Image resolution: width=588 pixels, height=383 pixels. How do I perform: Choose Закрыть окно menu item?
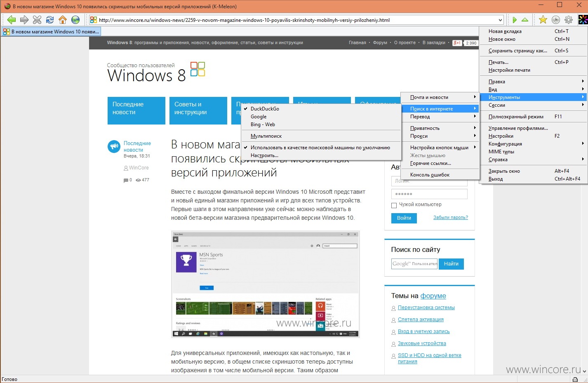[534, 171]
